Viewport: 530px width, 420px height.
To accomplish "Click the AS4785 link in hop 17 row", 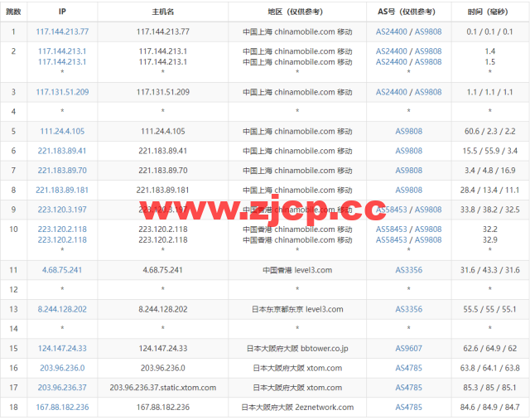I will tap(409, 388).
